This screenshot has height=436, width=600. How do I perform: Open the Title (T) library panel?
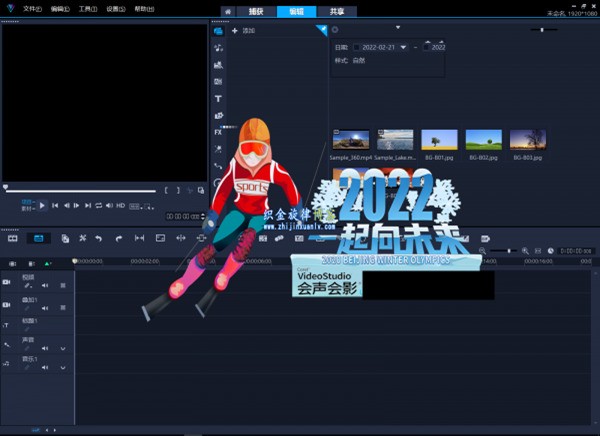pos(218,99)
